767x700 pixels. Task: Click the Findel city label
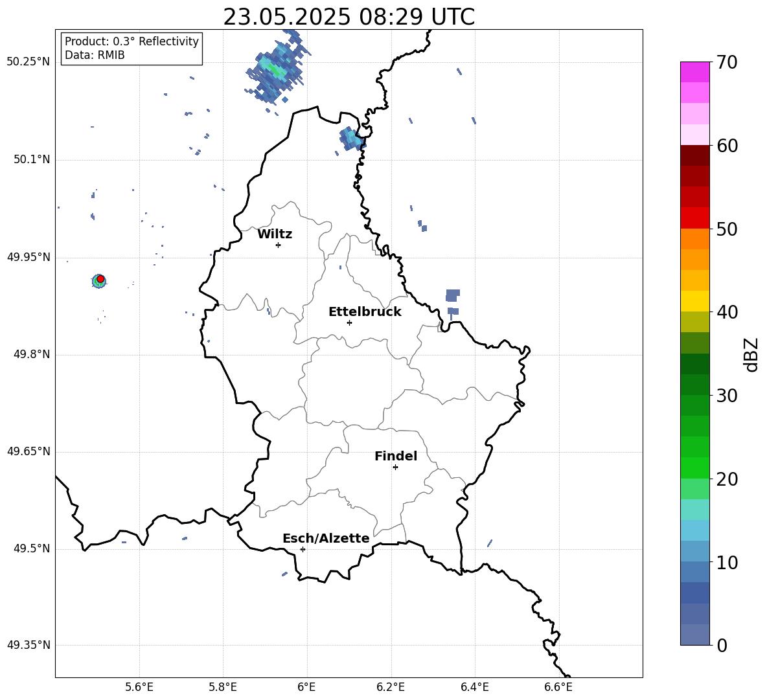coord(396,456)
